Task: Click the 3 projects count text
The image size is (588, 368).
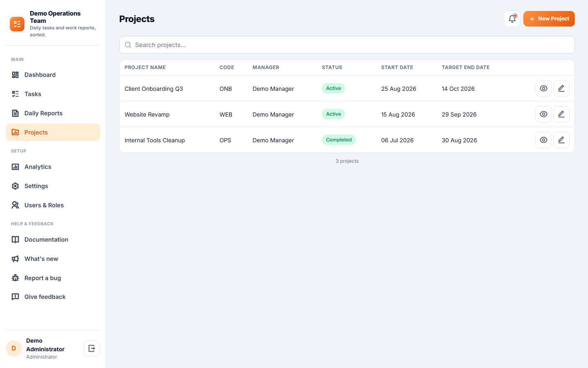Action: (x=347, y=161)
